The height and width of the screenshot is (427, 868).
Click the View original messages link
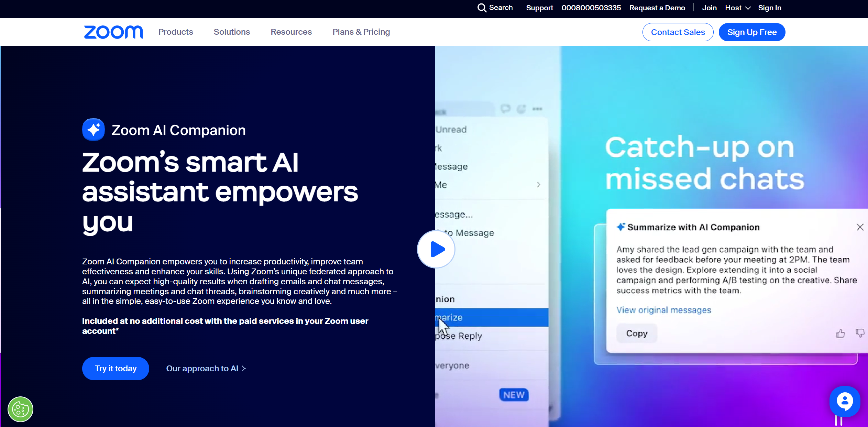(664, 309)
